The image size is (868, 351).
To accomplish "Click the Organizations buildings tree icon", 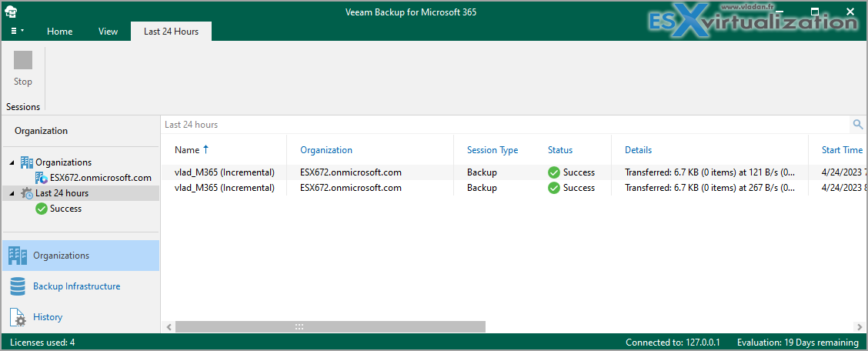I will 27,162.
